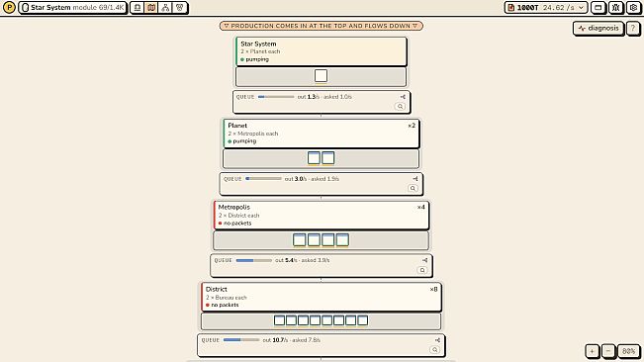Click branch icon on queue out 10.7/s
The width and height of the screenshot is (644, 362).
click(437, 340)
